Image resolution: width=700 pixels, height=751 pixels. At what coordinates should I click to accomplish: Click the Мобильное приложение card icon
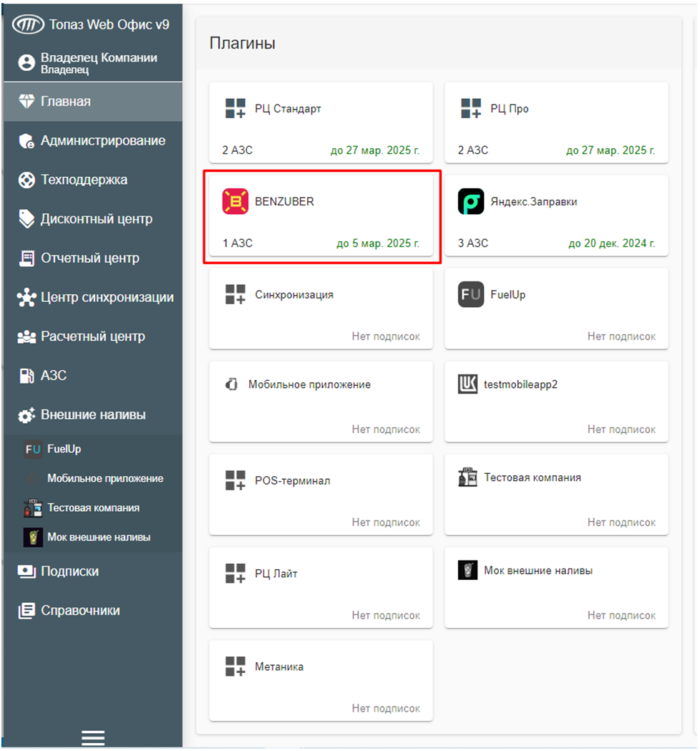click(232, 384)
